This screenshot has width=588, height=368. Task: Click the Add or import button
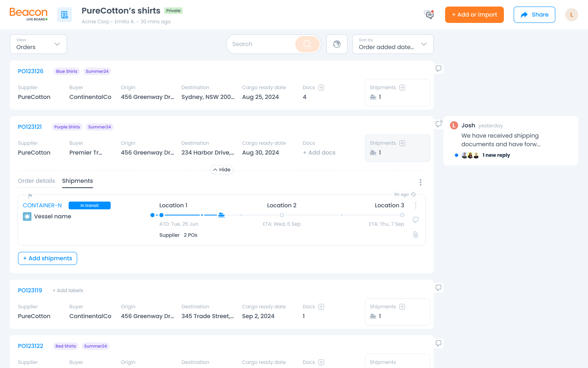[x=474, y=15]
